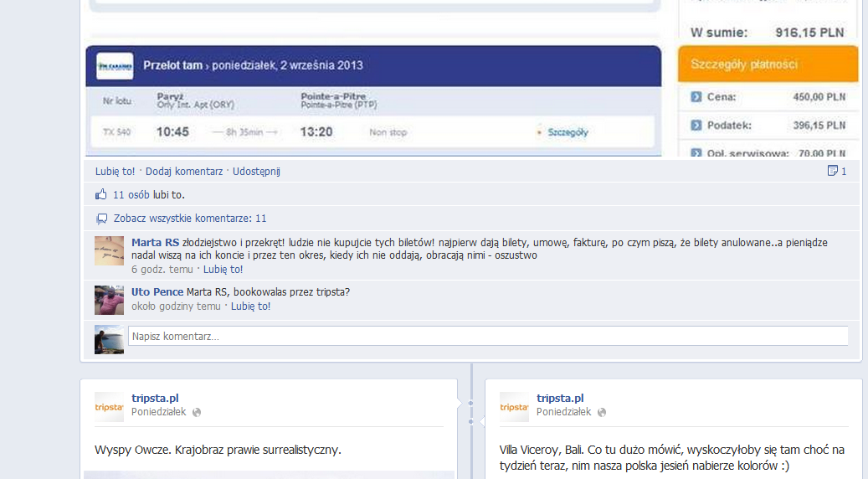The image size is (868, 479).
Task: Click tripsta logo on Wyspy Owcze post
Action: tap(109, 407)
